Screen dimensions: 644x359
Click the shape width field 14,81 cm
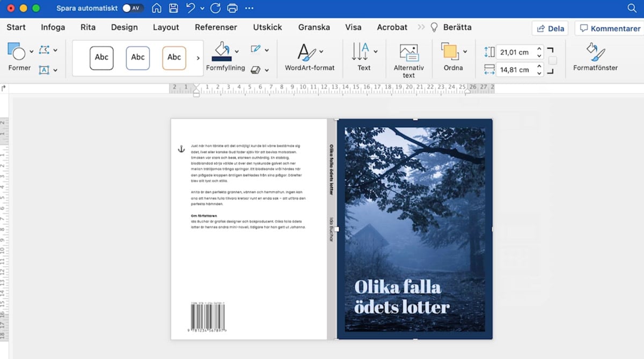(x=515, y=69)
